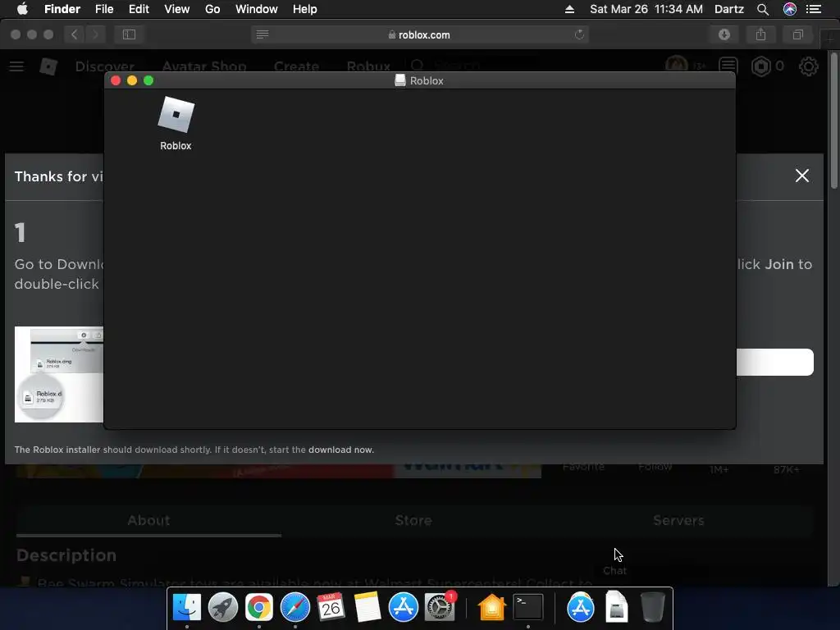This screenshot has width=840, height=630.
Task: Switch to the Store tab
Action: [413, 520]
